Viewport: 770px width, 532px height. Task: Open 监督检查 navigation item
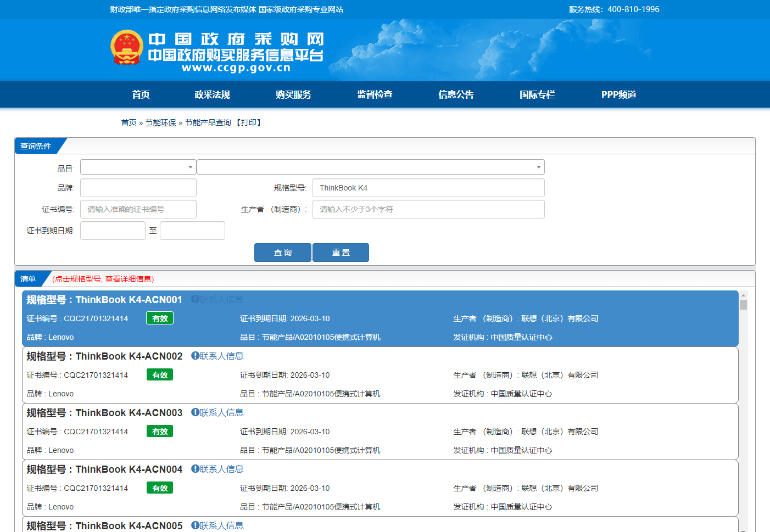tap(375, 94)
